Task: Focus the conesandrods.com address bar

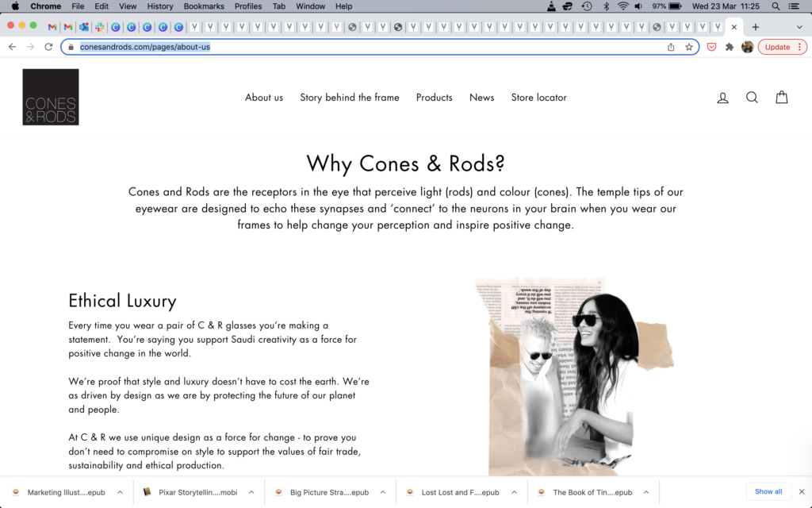Action: [x=380, y=47]
